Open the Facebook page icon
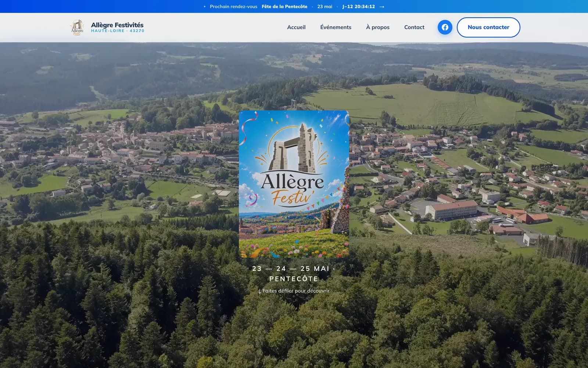This screenshot has height=368, width=588. coord(445,27)
